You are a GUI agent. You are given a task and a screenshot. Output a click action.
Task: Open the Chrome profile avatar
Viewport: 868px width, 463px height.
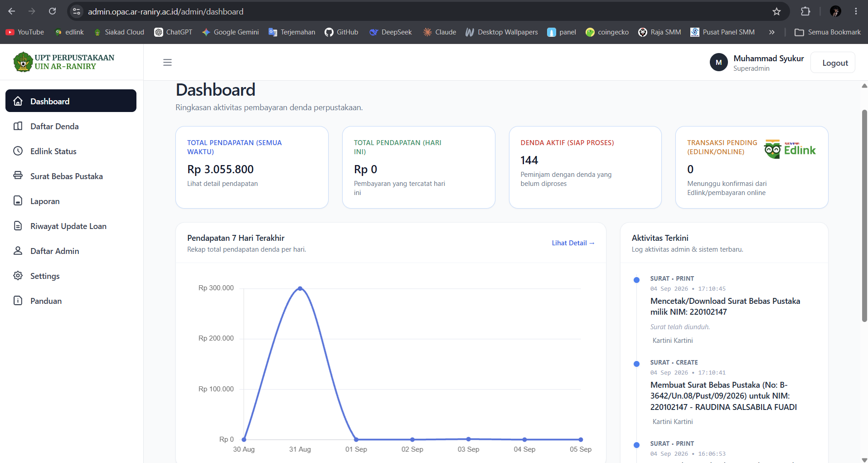click(835, 11)
